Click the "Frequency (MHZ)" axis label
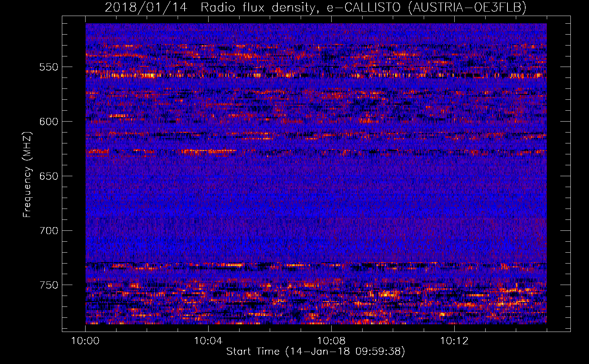The image size is (589, 364). [x=27, y=175]
